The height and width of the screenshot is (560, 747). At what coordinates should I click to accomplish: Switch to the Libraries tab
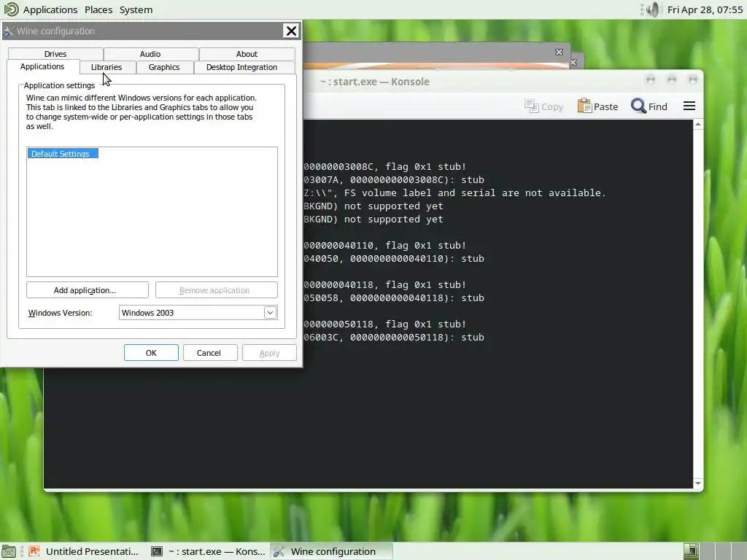tap(107, 67)
